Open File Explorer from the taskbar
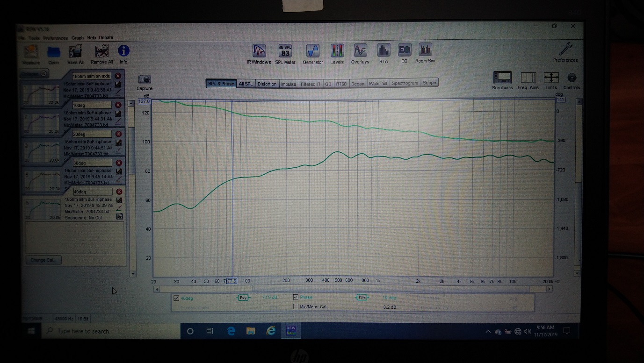The height and width of the screenshot is (363, 644). [251, 331]
